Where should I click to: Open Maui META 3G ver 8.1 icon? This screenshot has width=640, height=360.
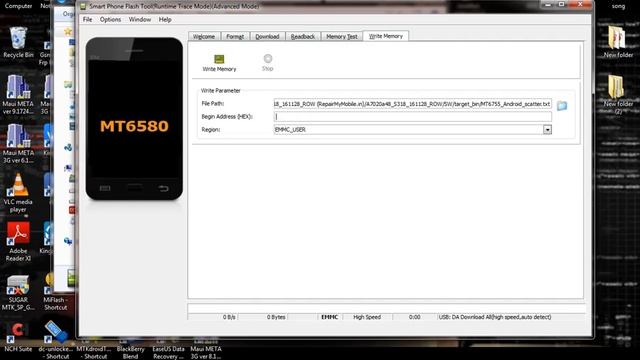[x=206, y=349]
